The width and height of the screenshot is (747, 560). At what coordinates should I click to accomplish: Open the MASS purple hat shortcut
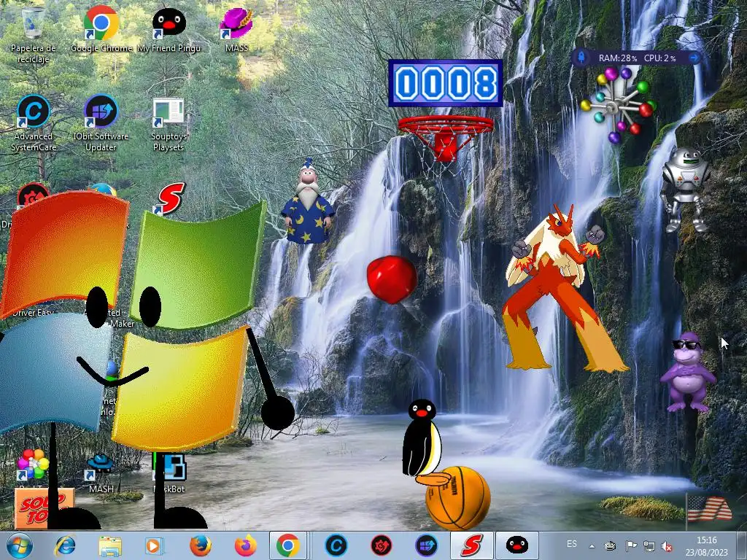(x=236, y=28)
